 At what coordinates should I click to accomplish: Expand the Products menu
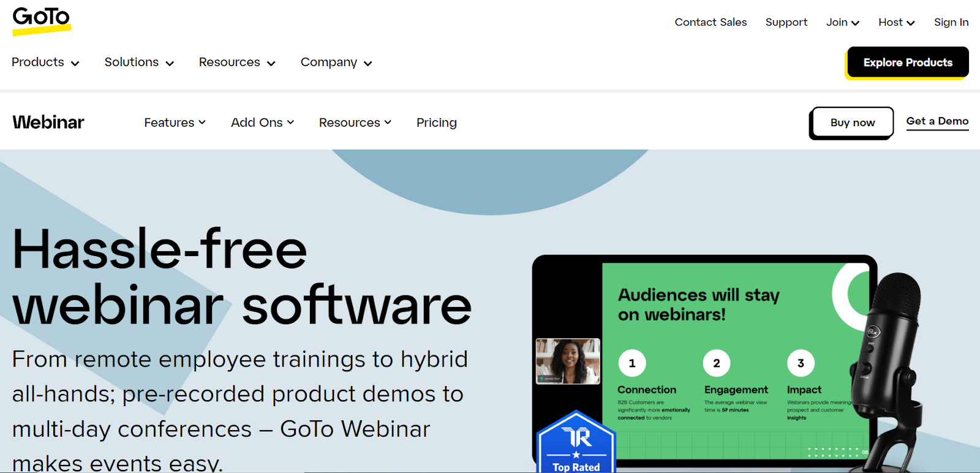[x=45, y=62]
